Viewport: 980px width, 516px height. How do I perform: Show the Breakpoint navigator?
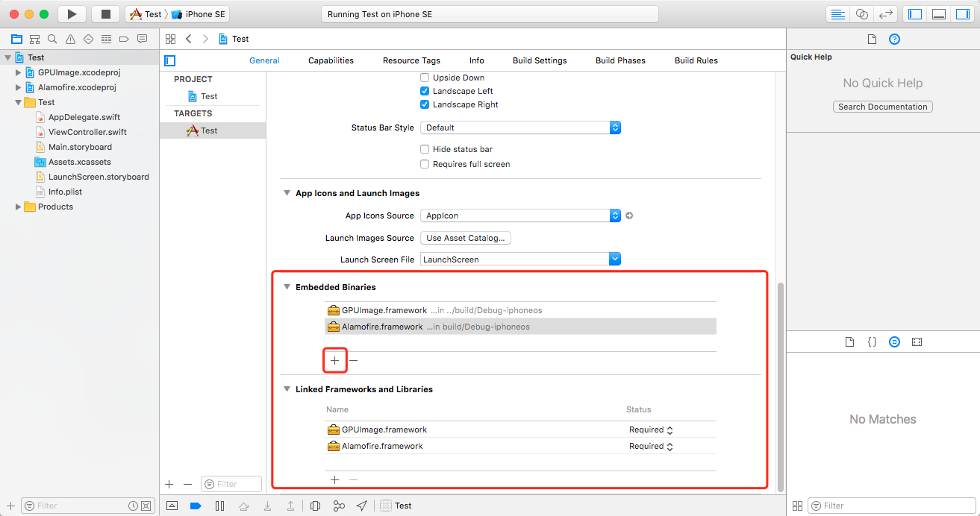(x=124, y=39)
